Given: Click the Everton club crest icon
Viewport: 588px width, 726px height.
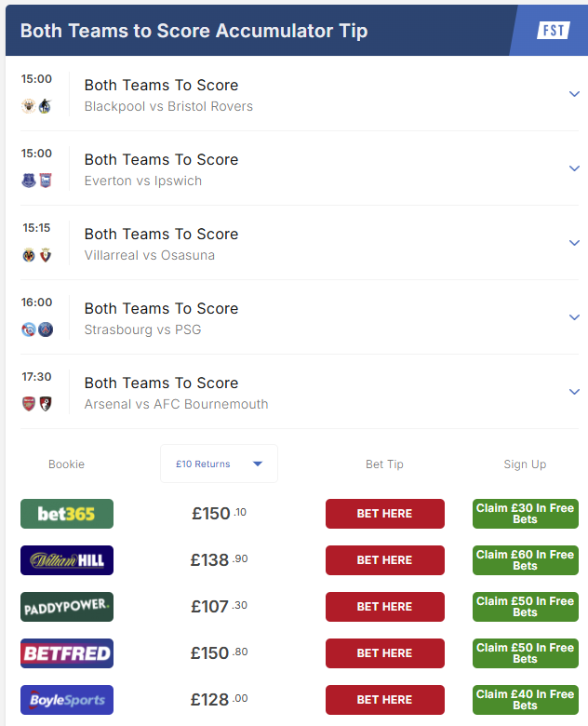Looking at the screenshot, I should point(29,181).
